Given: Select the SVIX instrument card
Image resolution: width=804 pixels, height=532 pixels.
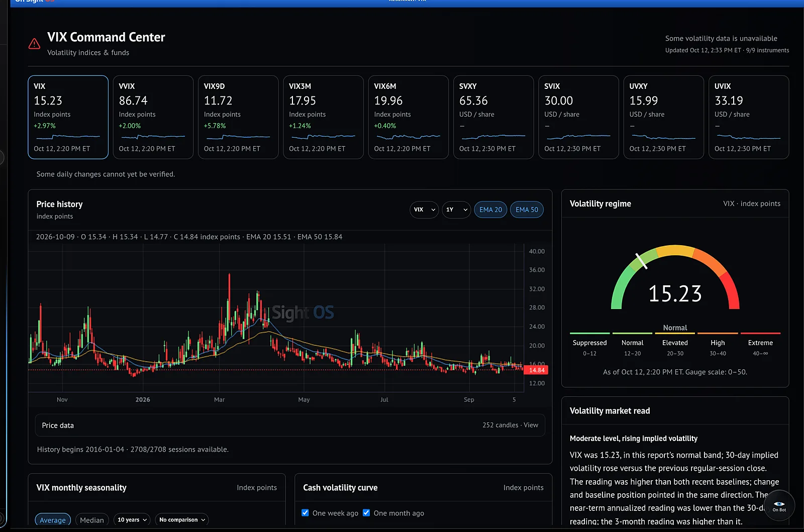Looking at the screenshot, I should (x=578, y=117).
